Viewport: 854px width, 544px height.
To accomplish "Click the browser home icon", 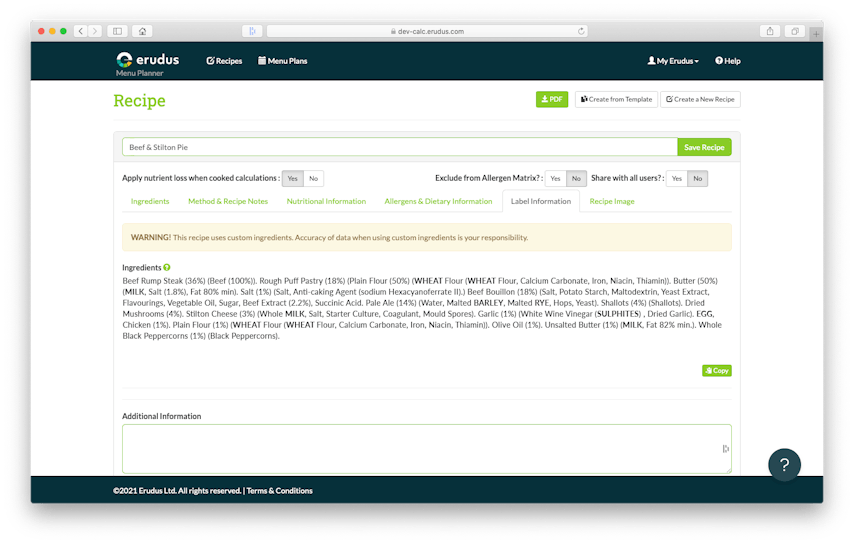I will [x=142, y=31].
